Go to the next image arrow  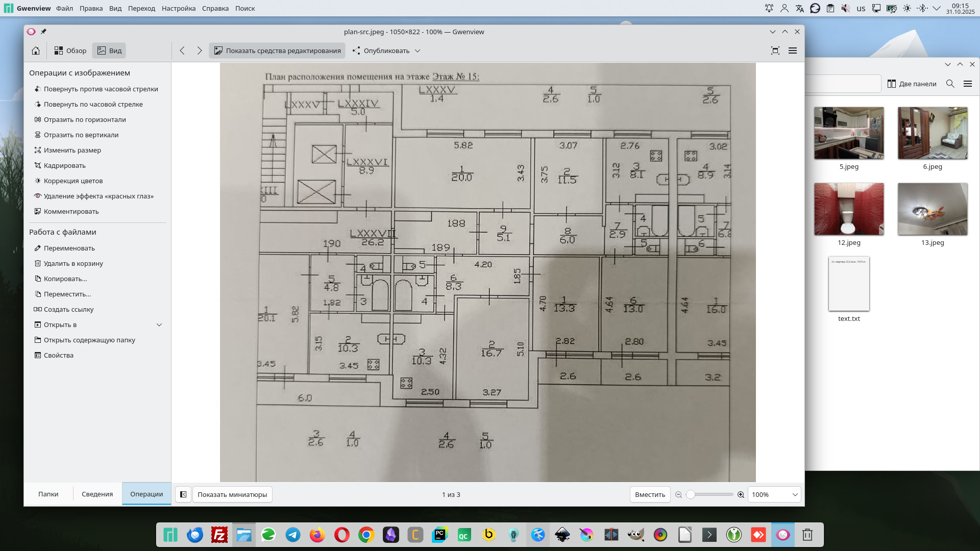(200, 51)
